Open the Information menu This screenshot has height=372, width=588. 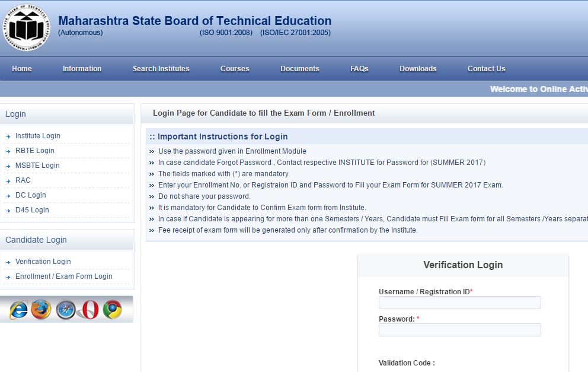(x=82, y=69)
